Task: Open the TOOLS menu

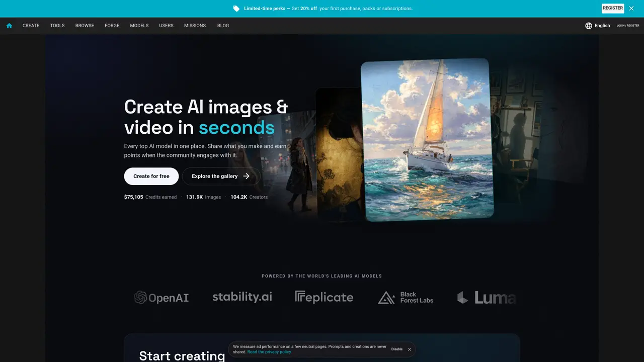Action: [x=57, y=26]
